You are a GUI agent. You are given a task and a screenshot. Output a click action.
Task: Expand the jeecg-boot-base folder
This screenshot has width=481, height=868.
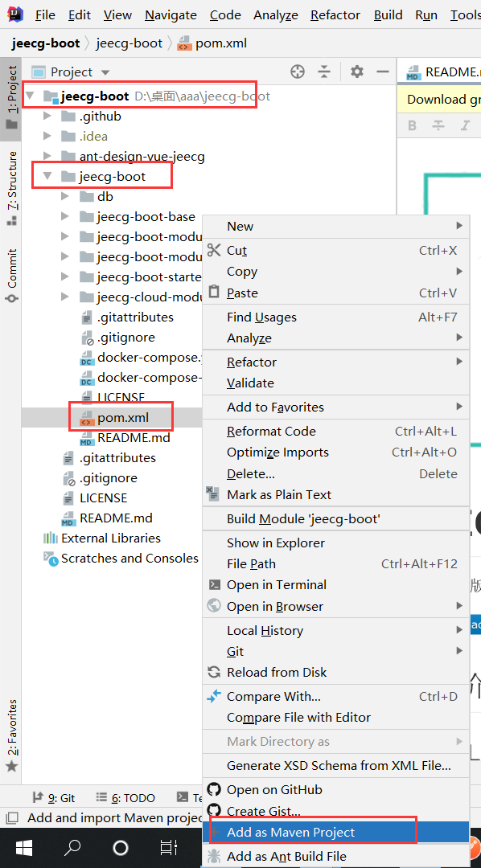tap(64, 215)
